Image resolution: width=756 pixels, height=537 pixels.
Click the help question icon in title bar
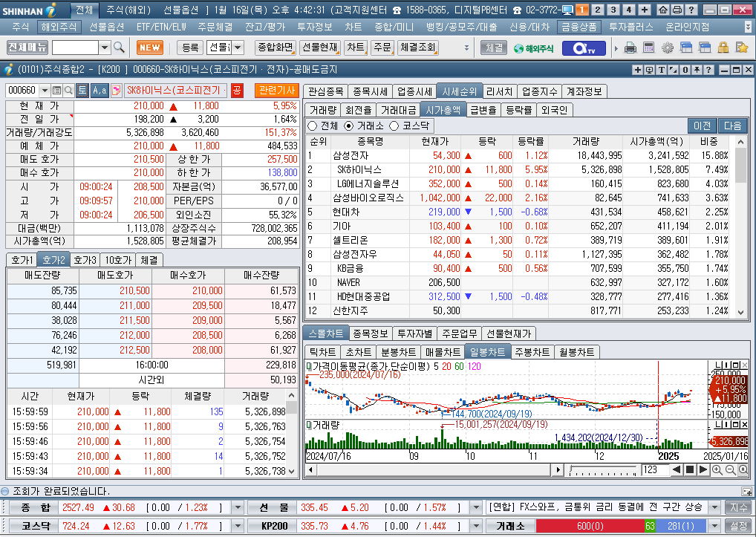(x=691, y=10)
